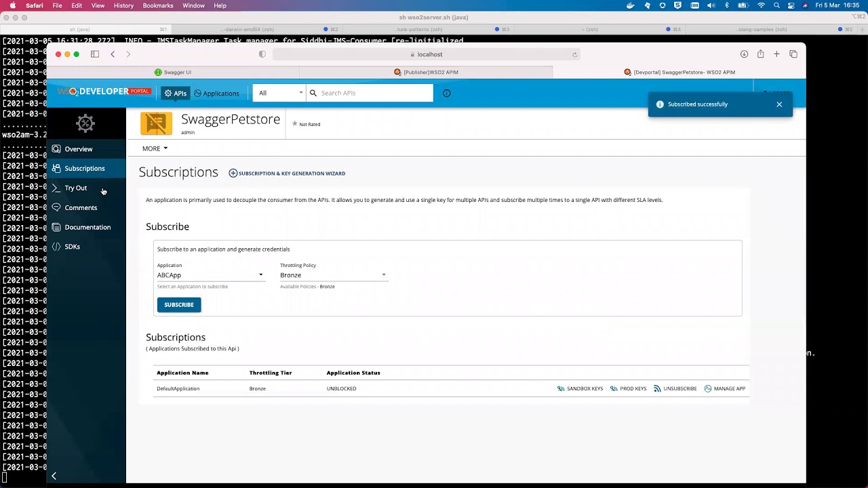Image resolution: width=868 pixels, height=488 pixels.
Task: Click the battery icon in menu bar
Action: click(743, 5)
